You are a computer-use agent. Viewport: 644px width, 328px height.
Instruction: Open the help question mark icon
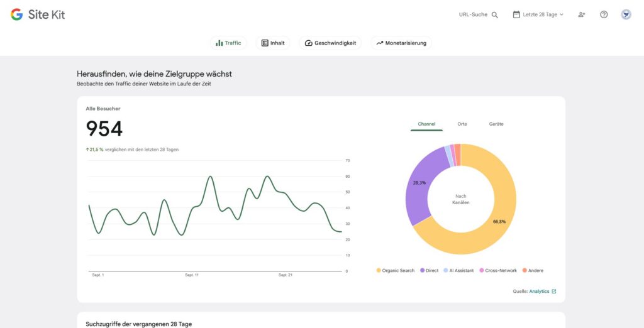click(x=604, y=14)
